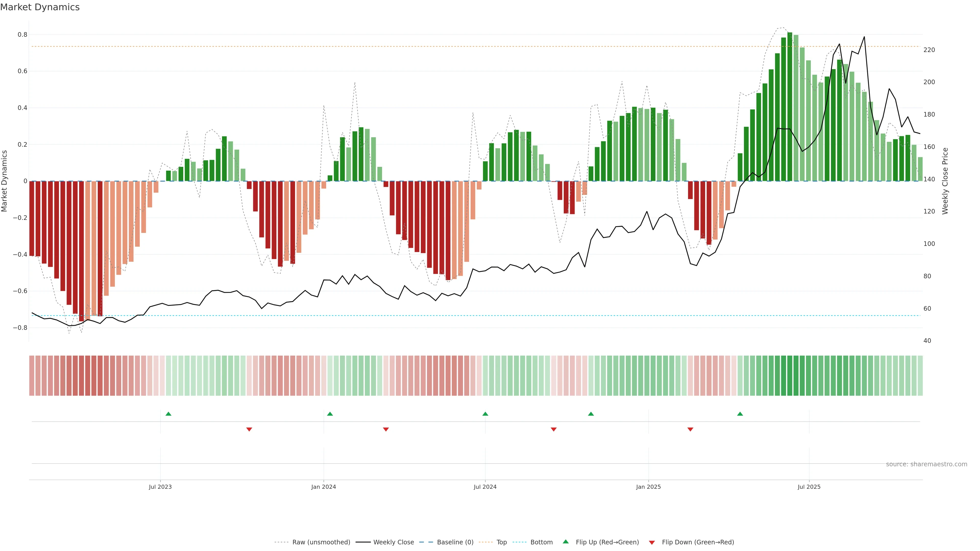Image resolution: width=980 pixels, height=551 pixels.
Task: Click the darkest green heatmap strip cell
Action: pyautogui.click(x=790, y=376)
